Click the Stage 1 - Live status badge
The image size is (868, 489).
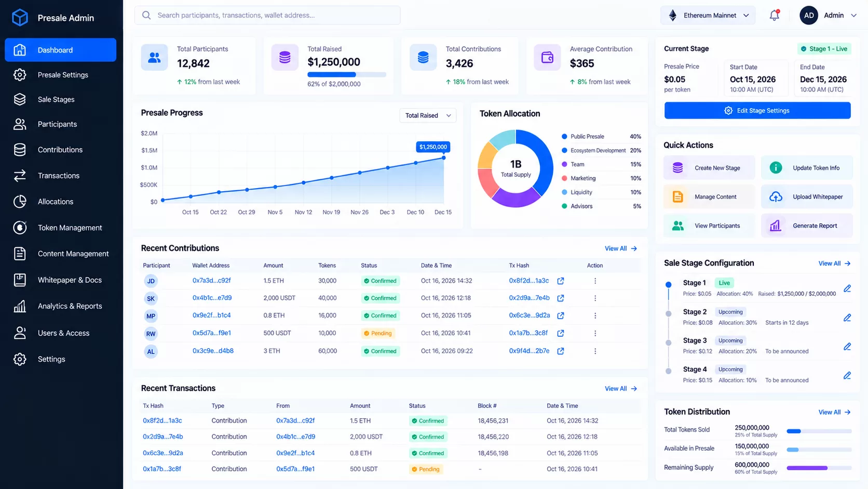[x=824, y=49]
